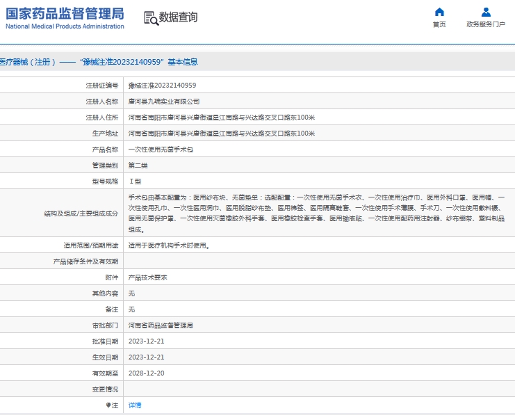
Task: Open the government service portal user icon
Action: tap(486, 12)
